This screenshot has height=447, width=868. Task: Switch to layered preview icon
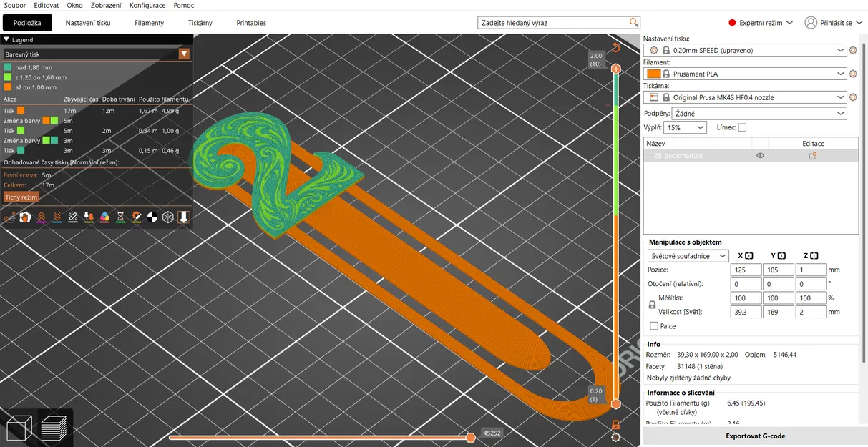[x=54, y=428]
